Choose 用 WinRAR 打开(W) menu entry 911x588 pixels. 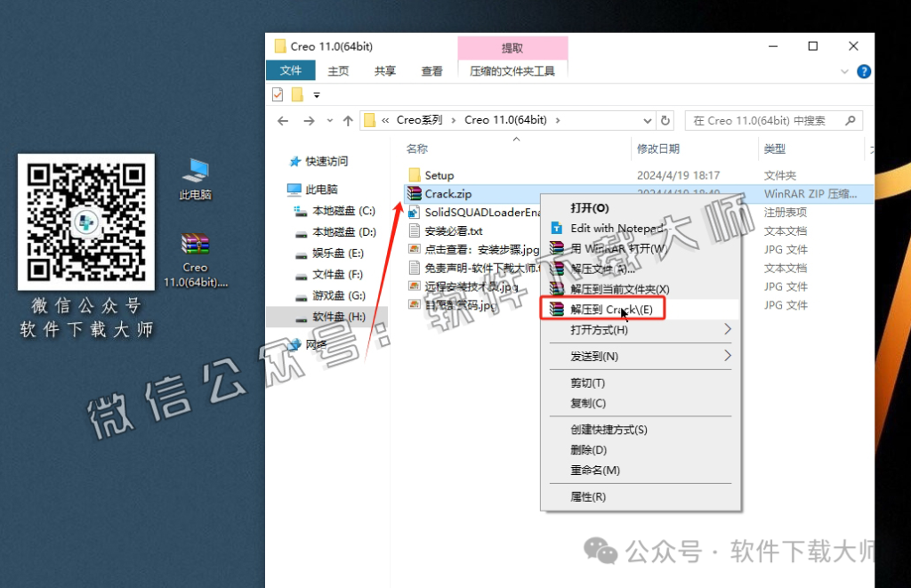(641, 249)
